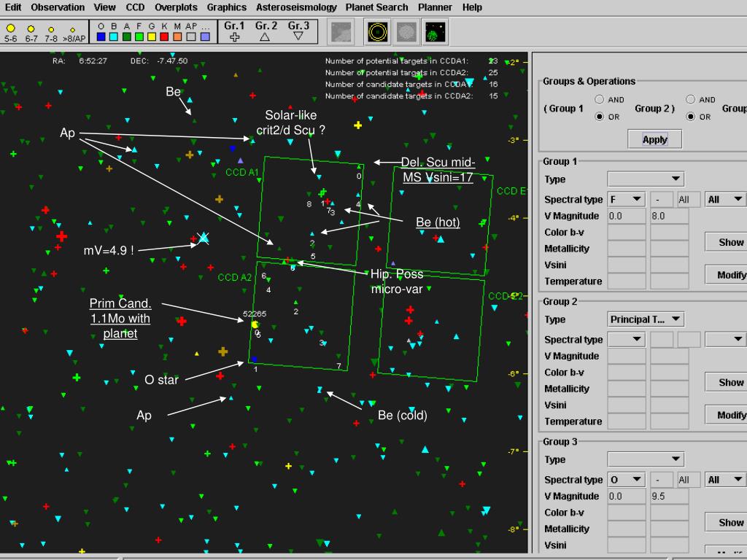Open Group 2 luminosity class dropdown
This screenshot has height=560, width=747.
[x=724, y=339]
